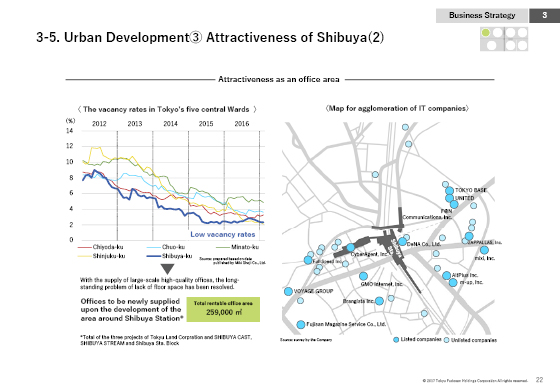Select the blue dot beside UNITED label
The height and width of the screenshot is (388, 560).
coord(449,198)
